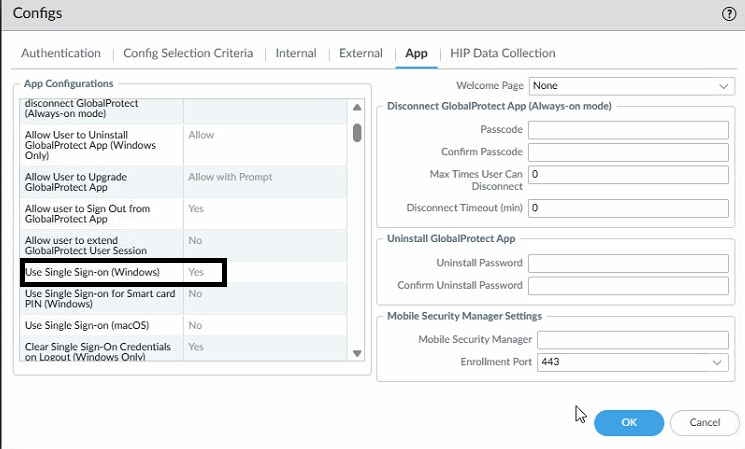
Task: Click the Disconnect Timeout (min) field
Action: pos(628,208)
